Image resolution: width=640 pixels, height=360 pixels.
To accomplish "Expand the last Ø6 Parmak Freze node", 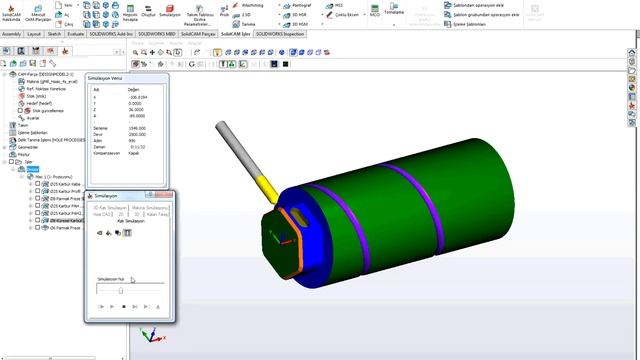I will tap(31, 228).
